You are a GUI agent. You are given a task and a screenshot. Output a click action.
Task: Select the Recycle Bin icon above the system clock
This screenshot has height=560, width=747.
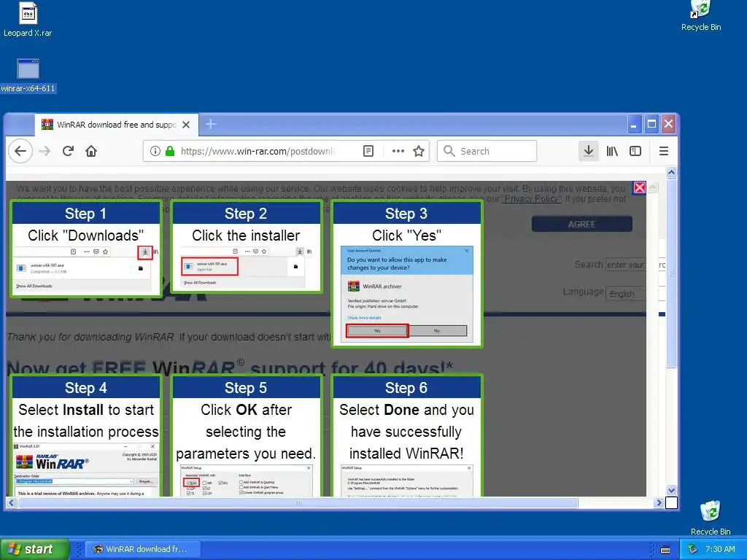pos(711,518)
